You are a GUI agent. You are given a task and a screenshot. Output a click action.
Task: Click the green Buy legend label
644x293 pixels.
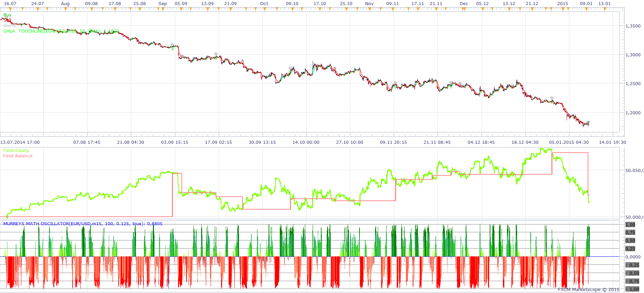coord(7,15)
